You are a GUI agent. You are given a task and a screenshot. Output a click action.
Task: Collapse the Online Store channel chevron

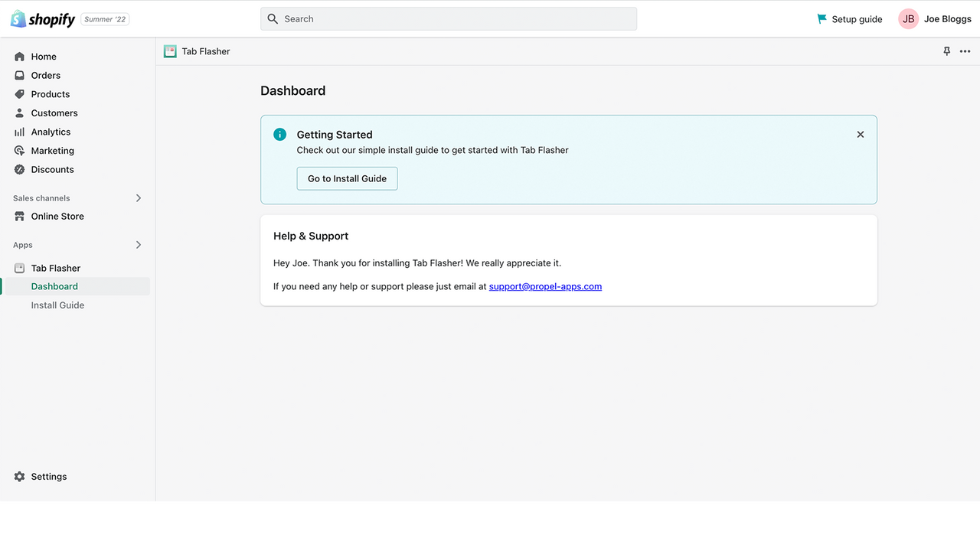click(x=139, y=216)
